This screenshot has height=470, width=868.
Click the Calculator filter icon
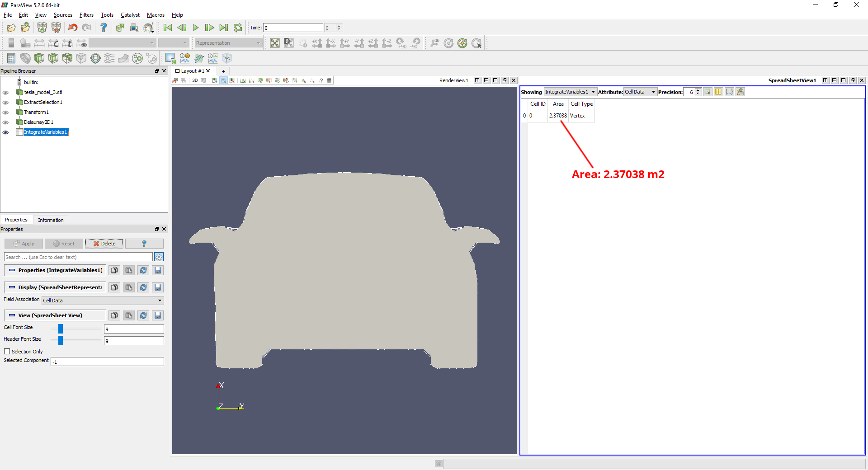(x=11, y=58)
